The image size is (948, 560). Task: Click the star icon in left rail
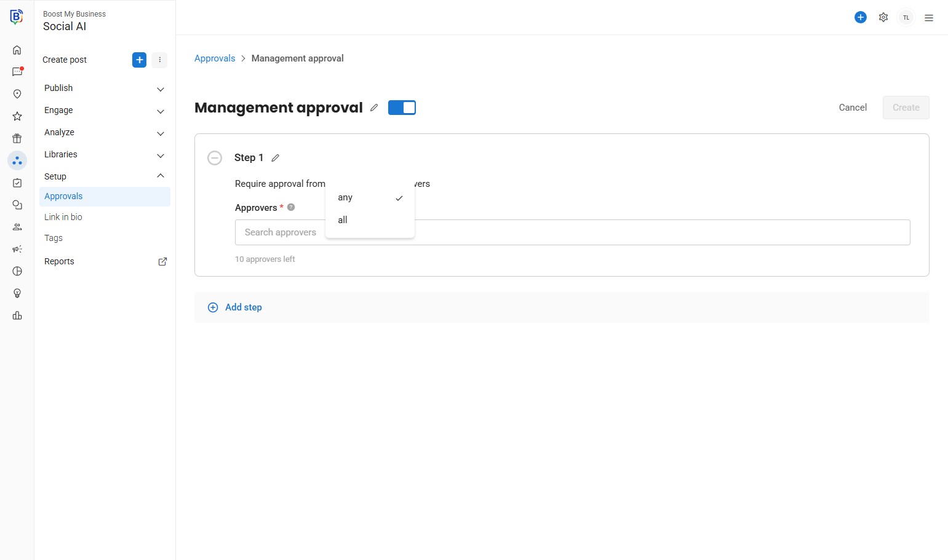[x=17, y=116]
